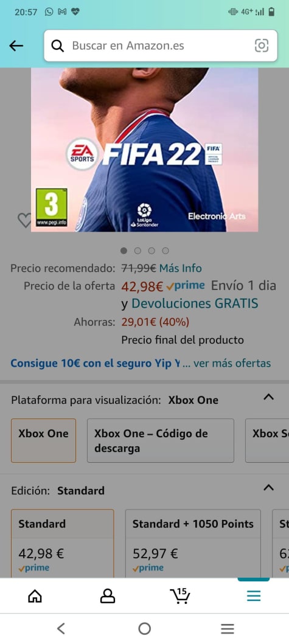Choose Xbox One – Código de descarga
This screenshot has height=644, width=289.
coord(161,441)
